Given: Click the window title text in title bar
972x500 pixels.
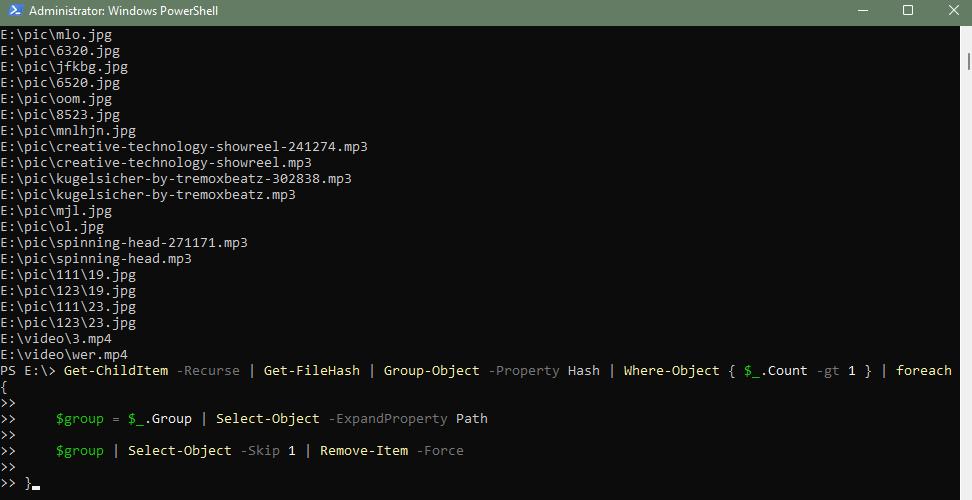Looking at the screenshot, I should pos(123,11).
